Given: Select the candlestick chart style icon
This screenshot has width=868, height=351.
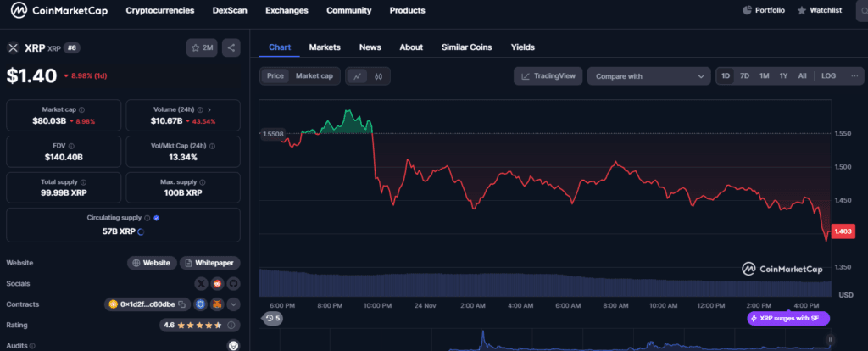Looking at the screenshot, I should [x=379, y=76].
